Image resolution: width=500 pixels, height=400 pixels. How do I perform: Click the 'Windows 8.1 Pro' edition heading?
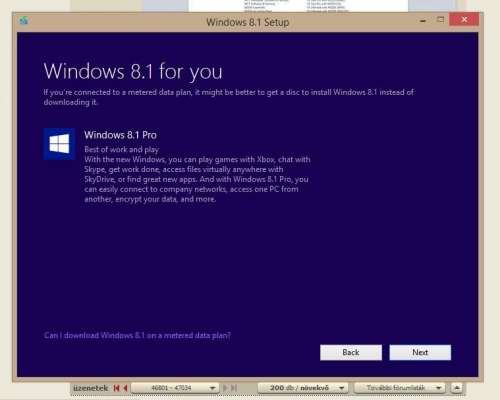120,135
